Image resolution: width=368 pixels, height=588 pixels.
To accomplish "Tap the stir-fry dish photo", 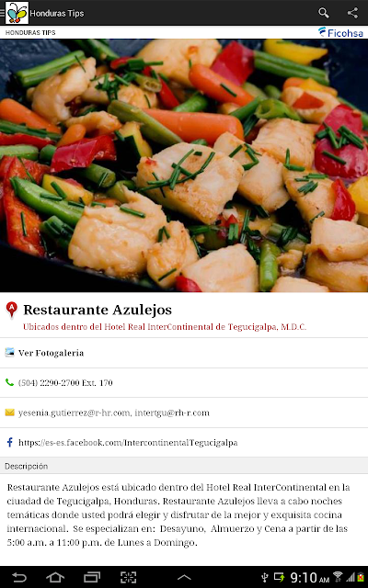I will coord(184,165).
